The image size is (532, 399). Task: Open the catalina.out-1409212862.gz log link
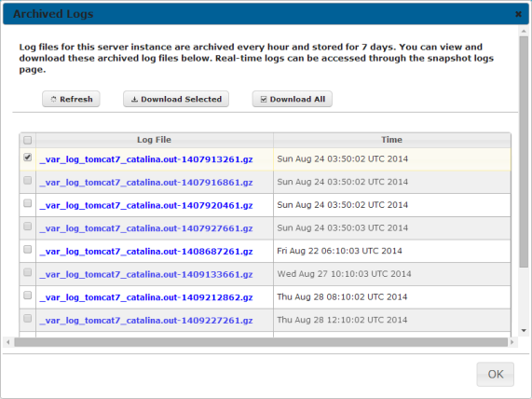[x=146, y=297]
